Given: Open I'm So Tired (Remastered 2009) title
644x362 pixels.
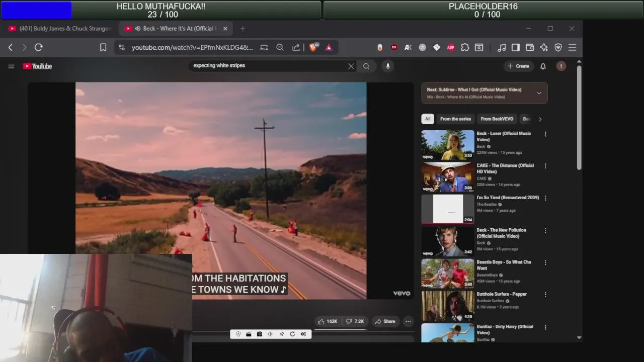Looking at the screenshot, I should (508, 198).
